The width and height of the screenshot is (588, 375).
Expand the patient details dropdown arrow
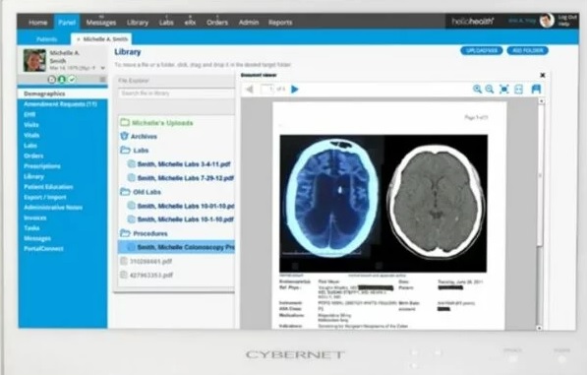pyautogui.click(x=102, y=68)
